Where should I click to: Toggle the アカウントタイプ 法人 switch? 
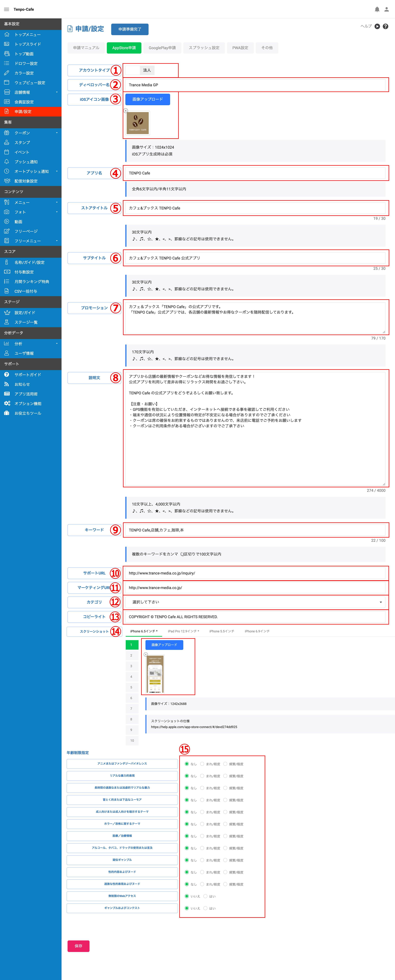[x=140, y=70]
